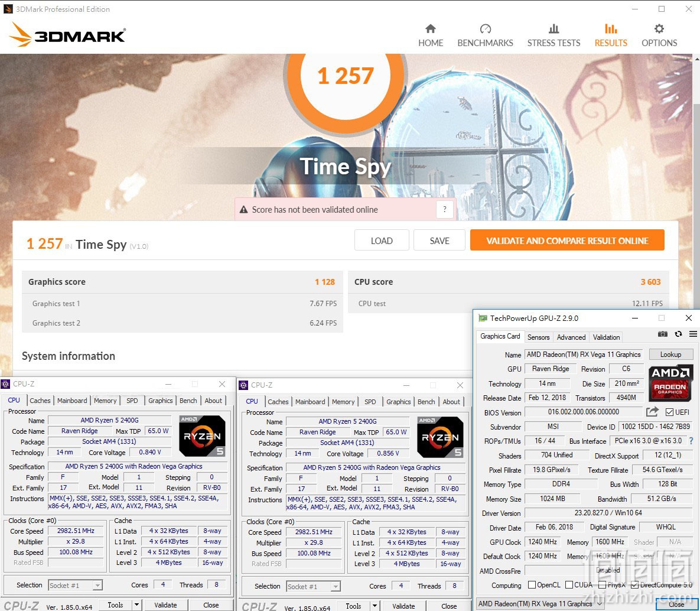700x611 pixels.
Task: Switch to the Advanced tab in GPU-Z
Action: (571, 337)
